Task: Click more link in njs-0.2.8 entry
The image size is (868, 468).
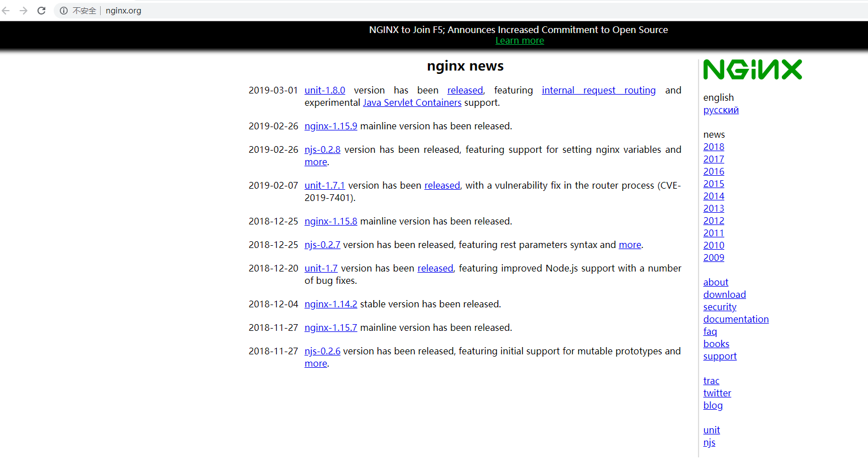Action: [x=316, y=162]
